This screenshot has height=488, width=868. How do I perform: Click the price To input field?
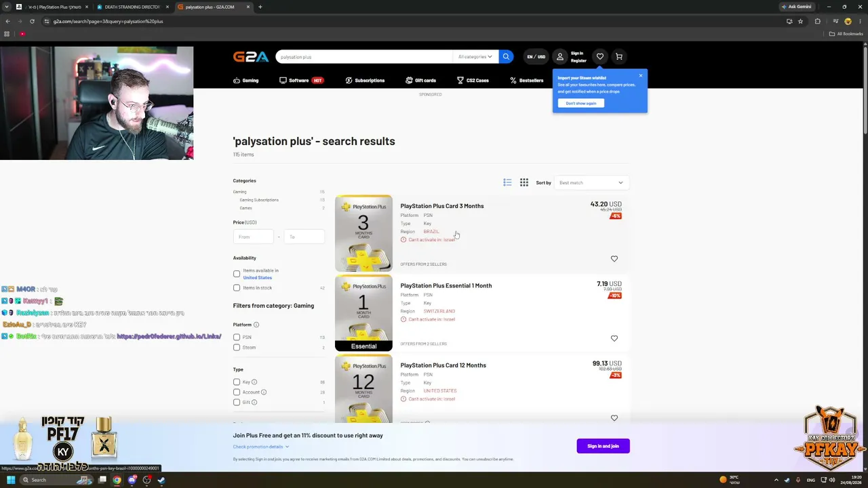(304, 237)
